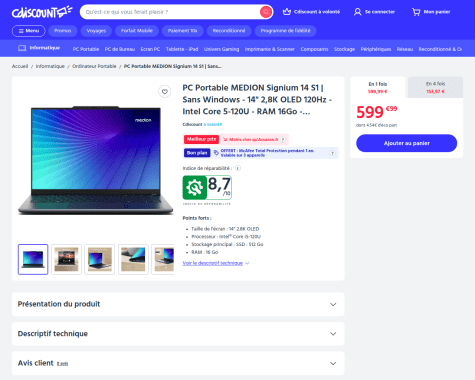Open the Cdiscount à volonté crown icon

[x=287, y=12]
